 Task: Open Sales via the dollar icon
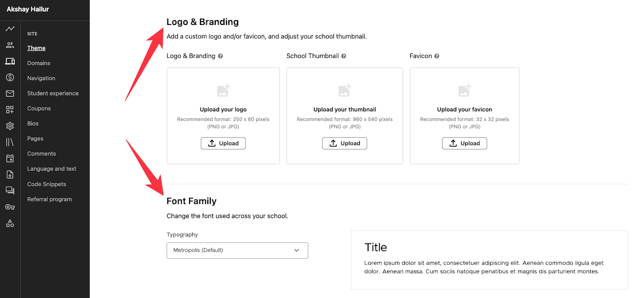pos(10,77)
